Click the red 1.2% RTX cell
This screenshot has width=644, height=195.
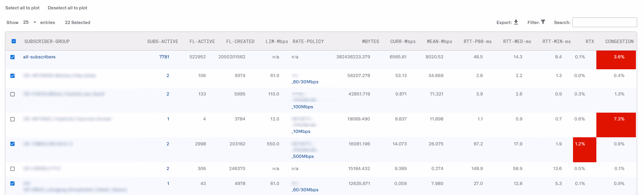585,150
